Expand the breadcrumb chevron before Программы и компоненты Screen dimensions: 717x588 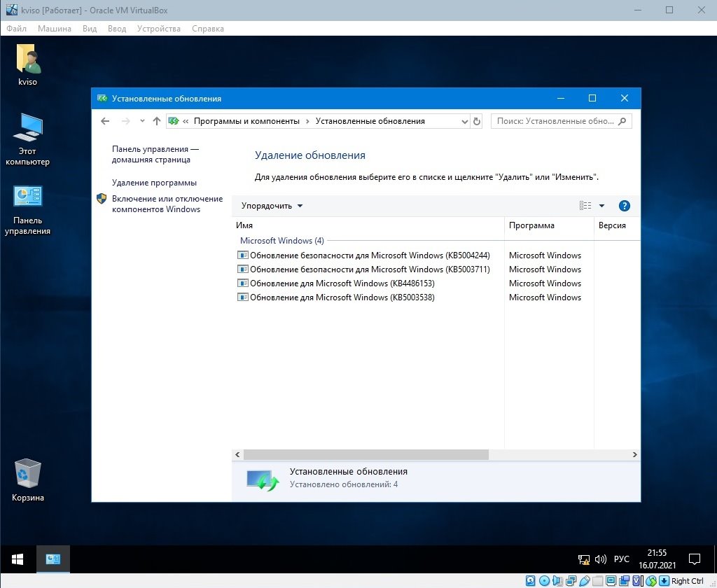pyautogui.click(x=186, y=121)
